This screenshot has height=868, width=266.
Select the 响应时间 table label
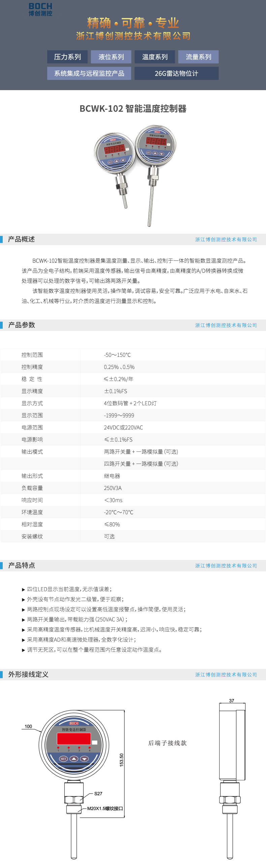click(32, 500)
